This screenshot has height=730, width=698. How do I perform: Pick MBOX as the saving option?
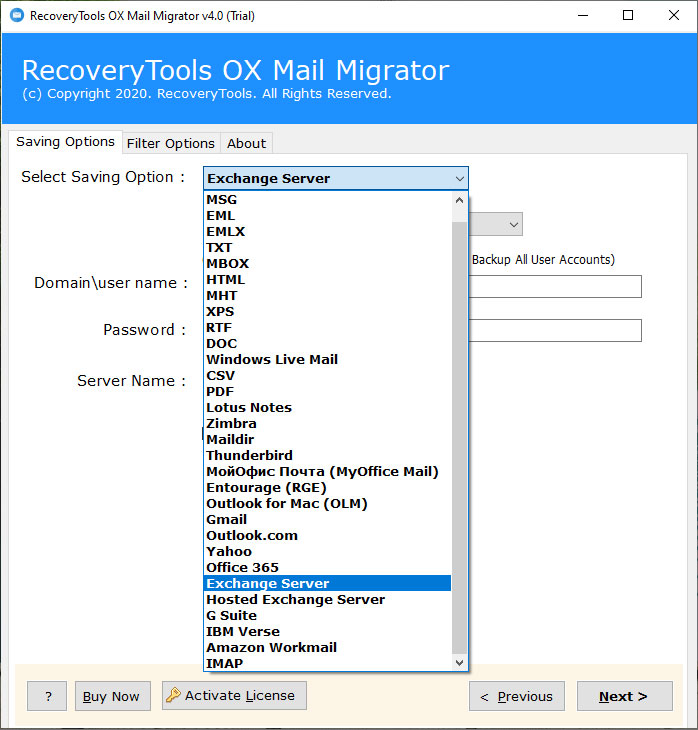tap(328, 264)
